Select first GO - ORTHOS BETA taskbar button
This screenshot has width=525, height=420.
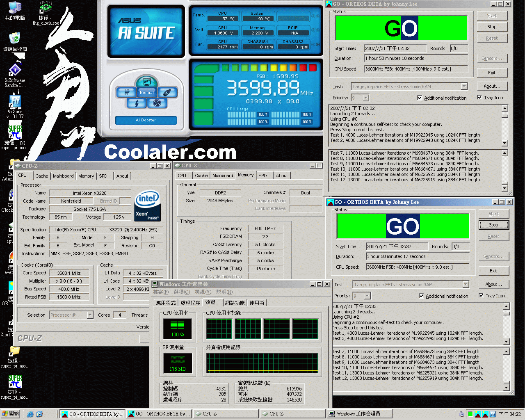(92, 414)
